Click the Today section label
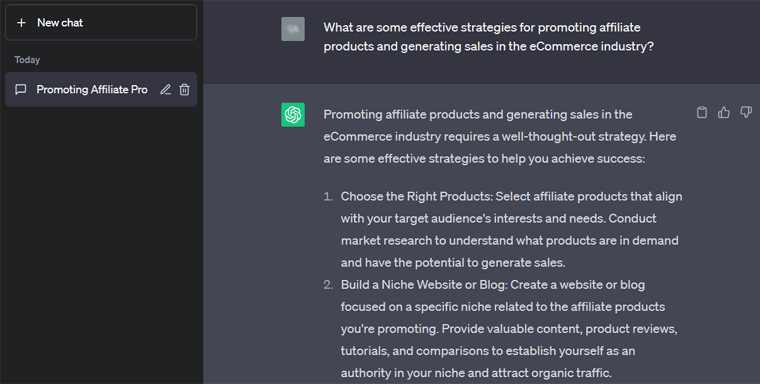The image size is (760, 384). pyautogui.click(x=27, y=60)
